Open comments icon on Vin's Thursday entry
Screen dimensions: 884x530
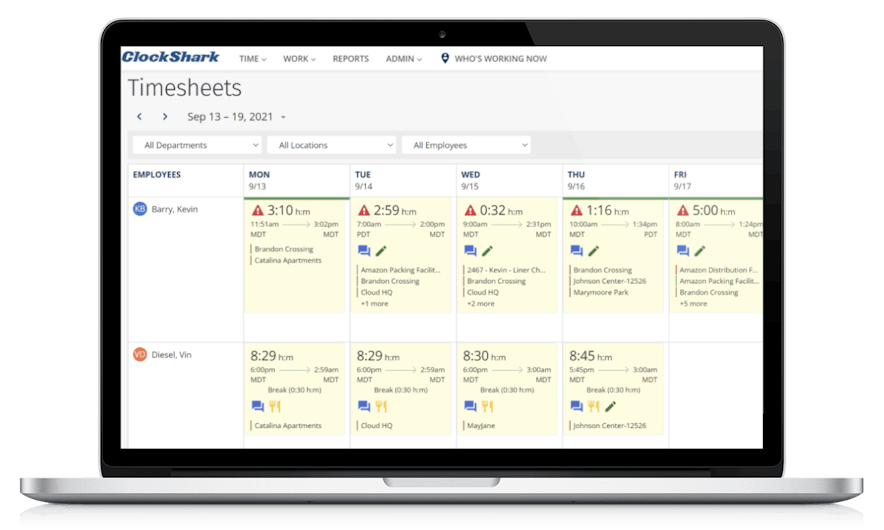(x=576, y=406)
